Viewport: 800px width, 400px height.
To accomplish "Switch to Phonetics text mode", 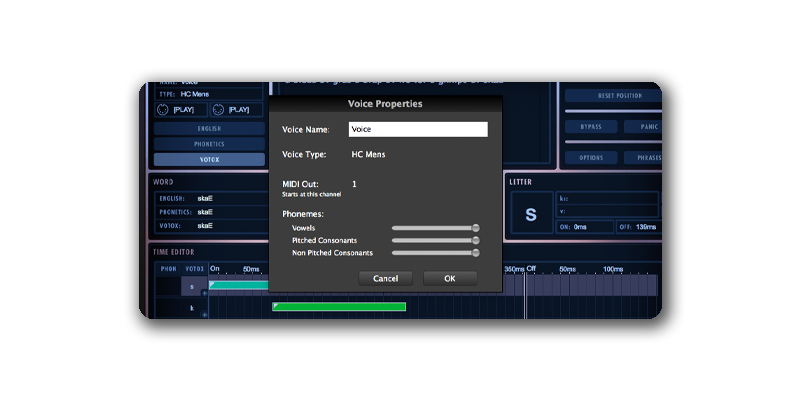I will tap(209, 144).
